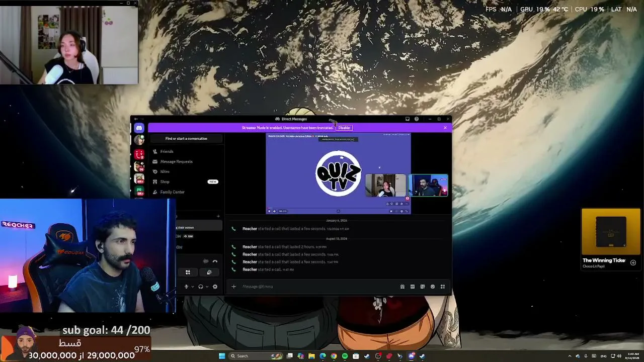
Task: Start an activity with four-dots button
Action: pyautogui.click(x=188, y=273)
